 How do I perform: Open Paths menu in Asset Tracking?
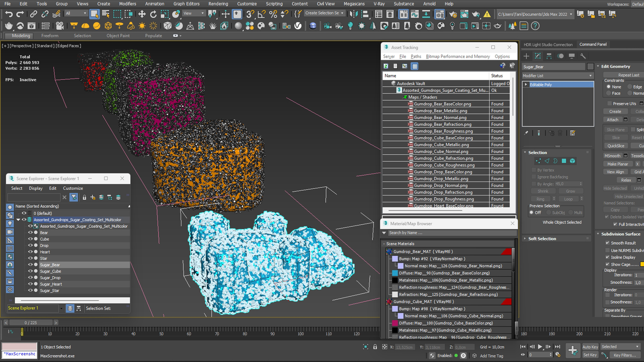(416, 56)
